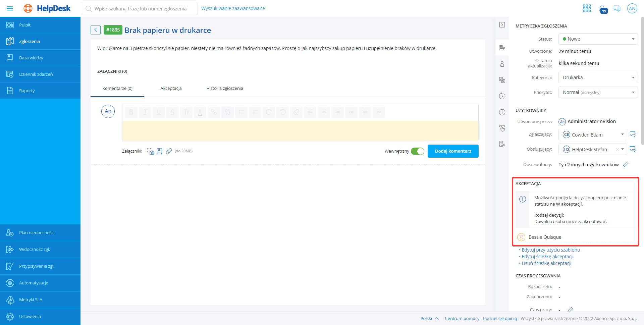Open the notifications icon with badge 19
644x325 pixels.
click(603, 9)
